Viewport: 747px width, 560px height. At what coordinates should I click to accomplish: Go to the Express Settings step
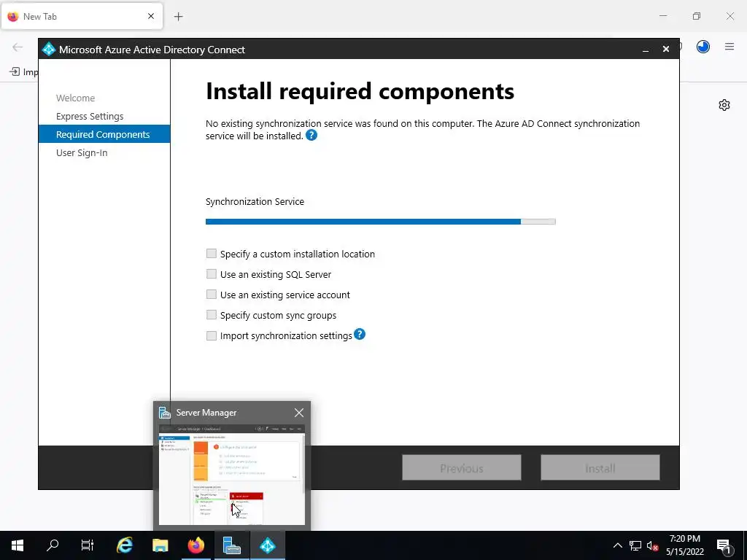tap(90, 116)
